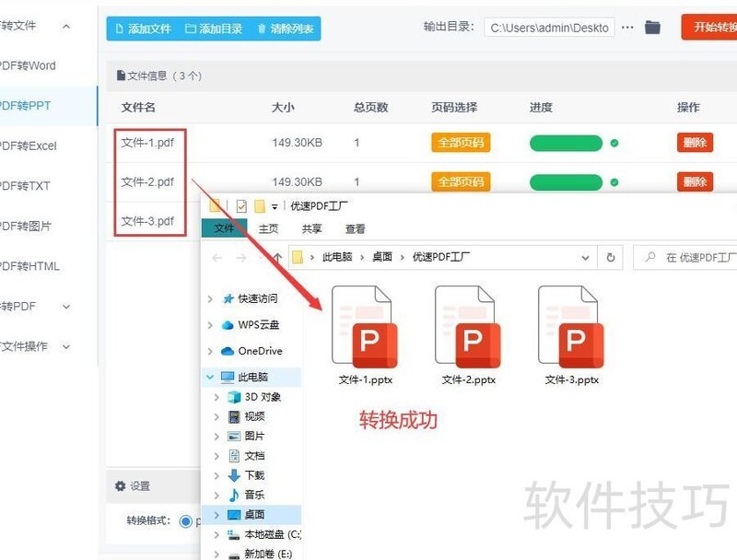Image resolution: width=737 pixels, height=560 pixels.
Task: Open the output directory folder icon
Action: (652, 28)
